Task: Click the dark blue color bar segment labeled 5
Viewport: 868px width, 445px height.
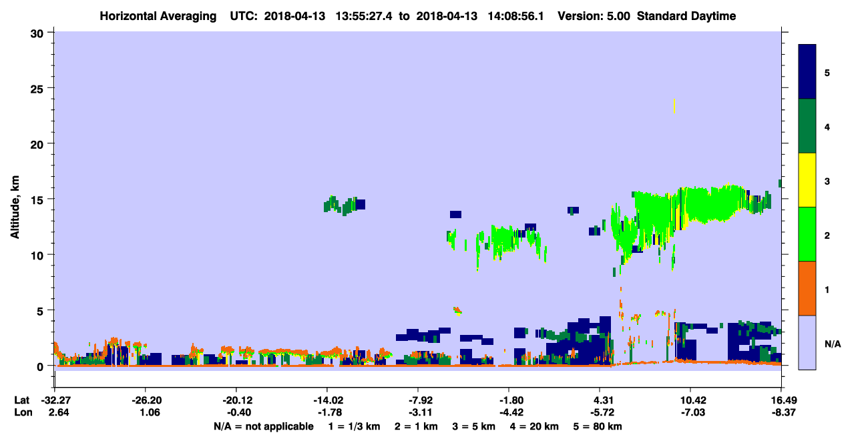Action: [807, 72]
